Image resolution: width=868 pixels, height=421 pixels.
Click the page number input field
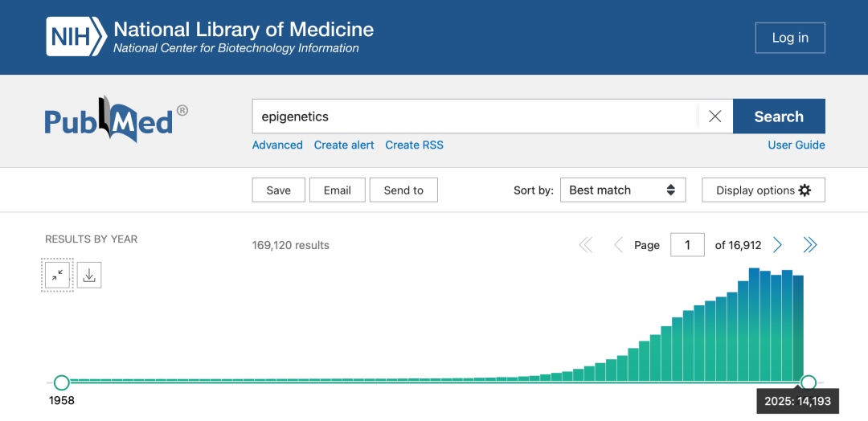click(x=687, y=245)
